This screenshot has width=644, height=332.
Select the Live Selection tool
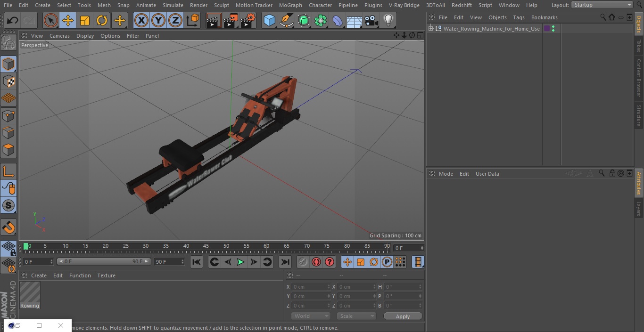click(51, 20)
